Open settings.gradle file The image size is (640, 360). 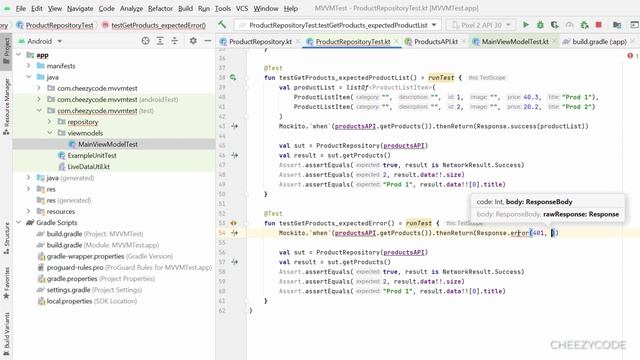[x=94, y=290]
